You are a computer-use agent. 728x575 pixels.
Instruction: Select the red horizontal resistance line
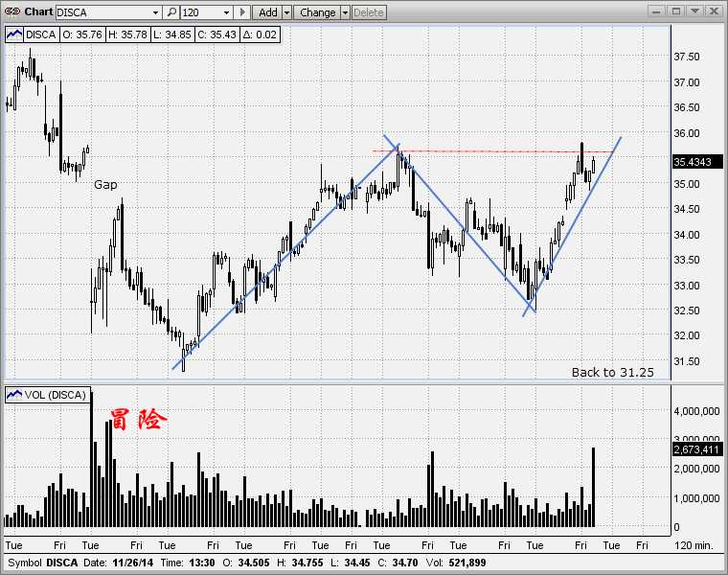494,151
